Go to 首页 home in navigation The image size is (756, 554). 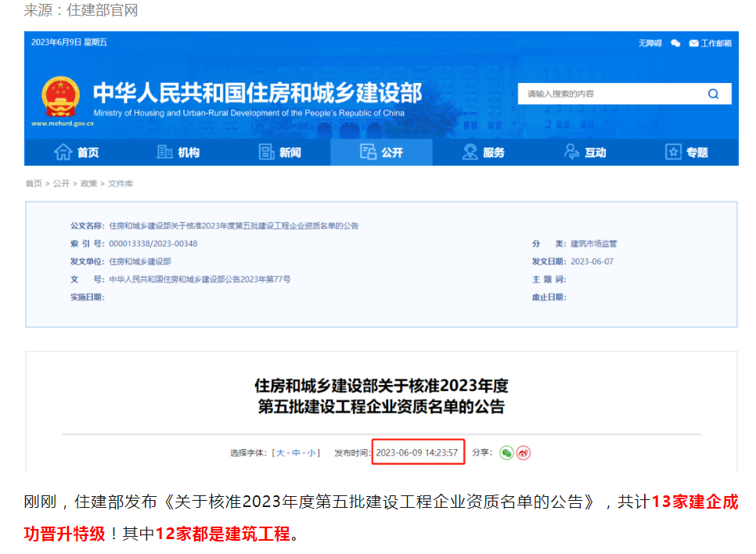[77, 153]
